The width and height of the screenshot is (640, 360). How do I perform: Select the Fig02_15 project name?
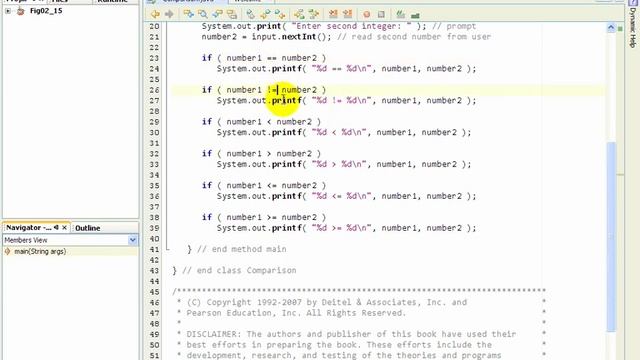click(46, 11)
